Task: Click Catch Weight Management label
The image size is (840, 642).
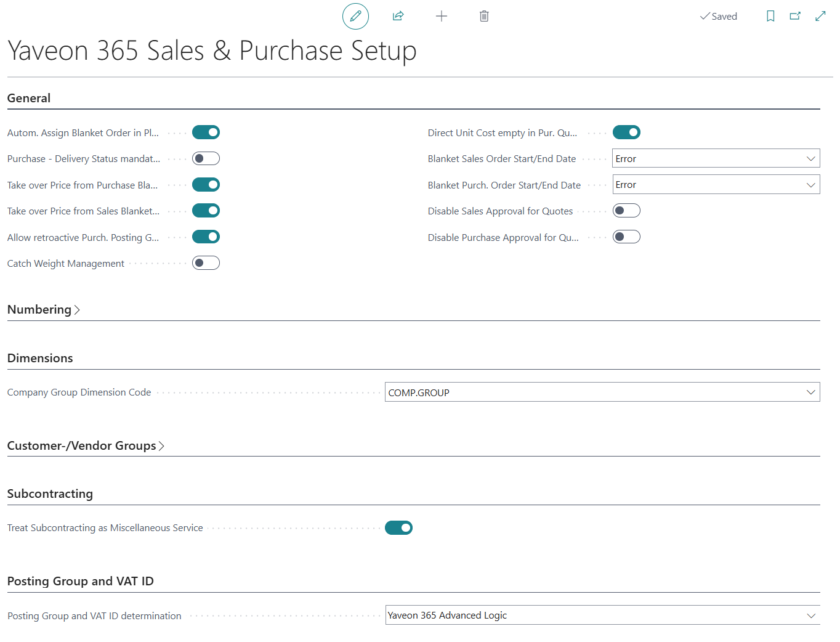Action: coord(66,264)
